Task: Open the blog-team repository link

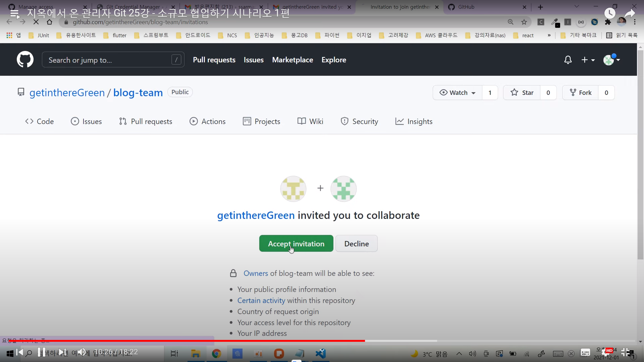Action: pyautogui.click(x=138, y=93)
